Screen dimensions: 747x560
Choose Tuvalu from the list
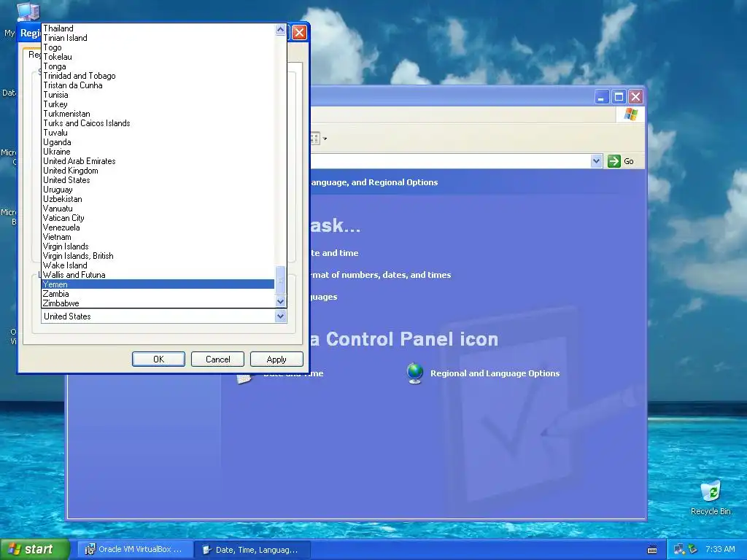(158, 133)
